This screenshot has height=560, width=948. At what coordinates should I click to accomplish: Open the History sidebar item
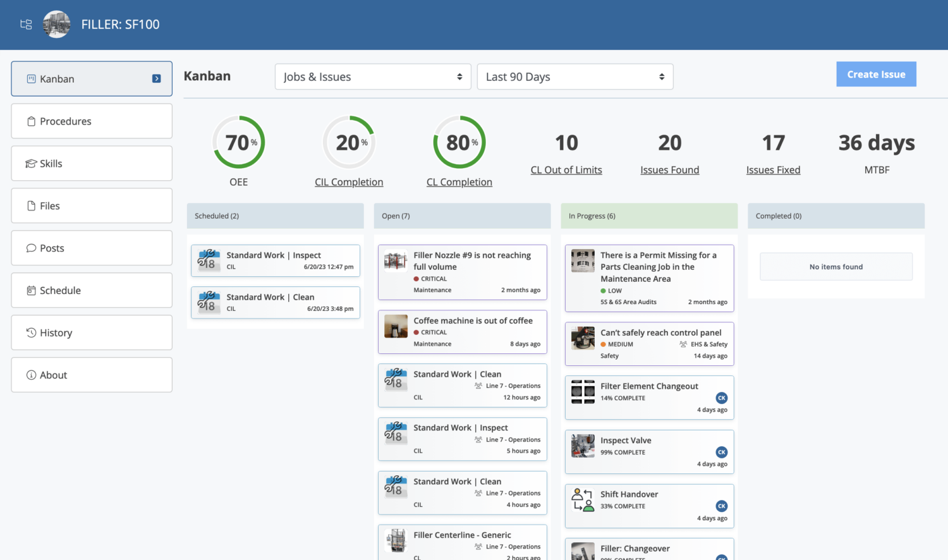[x=92, y=333]
